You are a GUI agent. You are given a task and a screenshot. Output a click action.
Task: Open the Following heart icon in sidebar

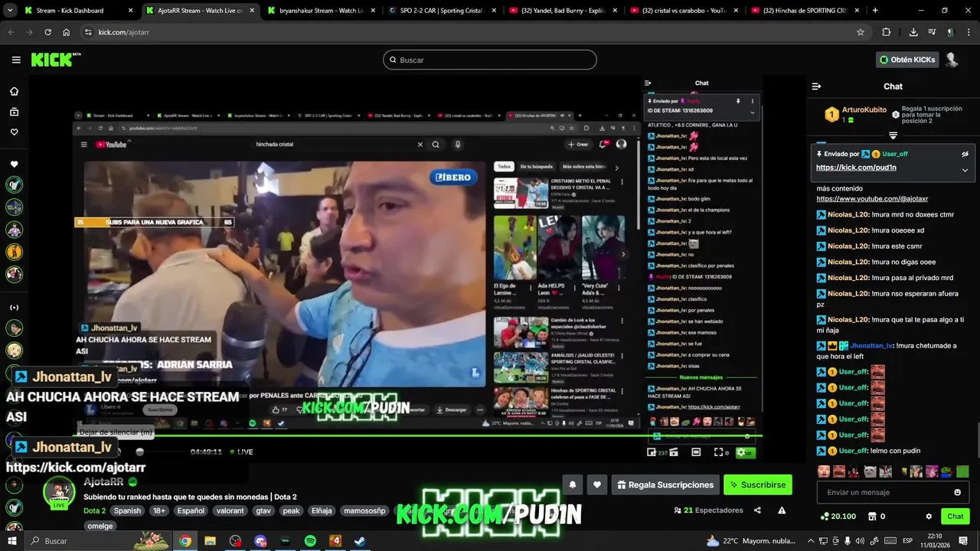[14, 132]
